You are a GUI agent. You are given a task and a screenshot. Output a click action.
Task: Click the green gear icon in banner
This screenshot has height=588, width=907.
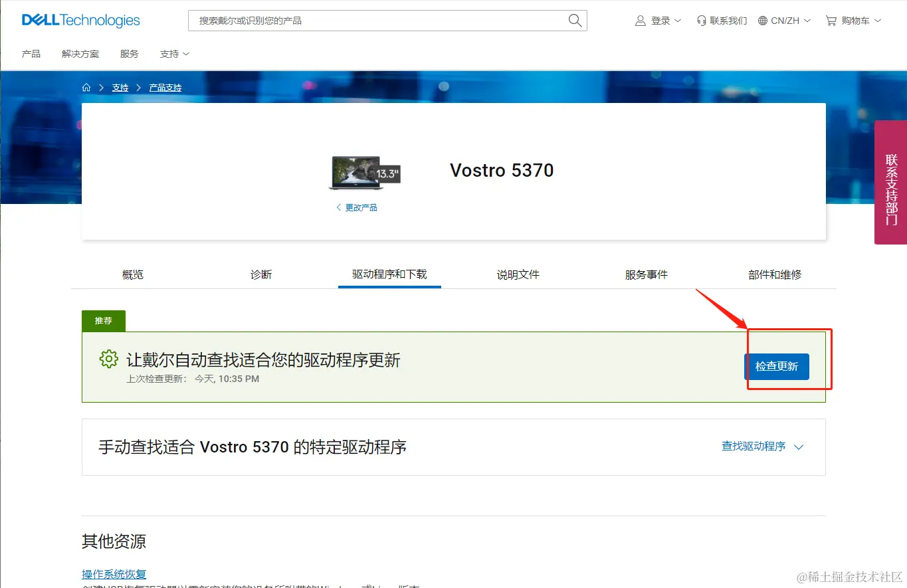pyautogui.click(x=109, y=359)
